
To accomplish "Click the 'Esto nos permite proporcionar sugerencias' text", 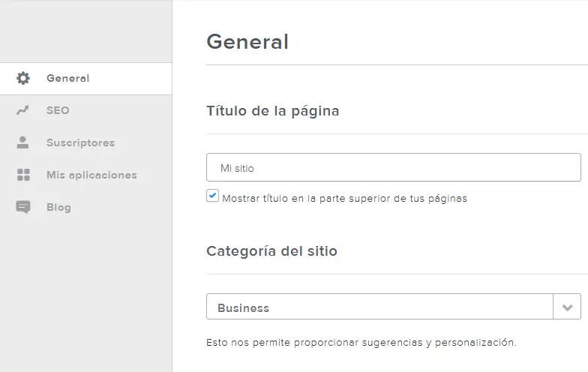I will (361, 342).
